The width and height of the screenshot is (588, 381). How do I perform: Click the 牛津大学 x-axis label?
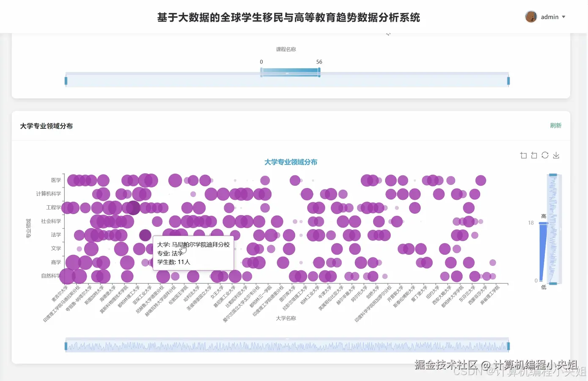click(324, 292)
